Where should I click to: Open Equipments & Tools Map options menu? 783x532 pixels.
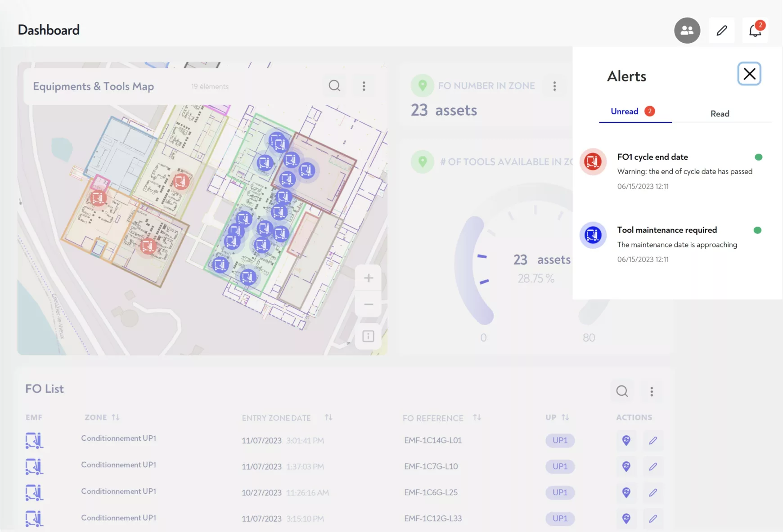(x=364, y=86)
